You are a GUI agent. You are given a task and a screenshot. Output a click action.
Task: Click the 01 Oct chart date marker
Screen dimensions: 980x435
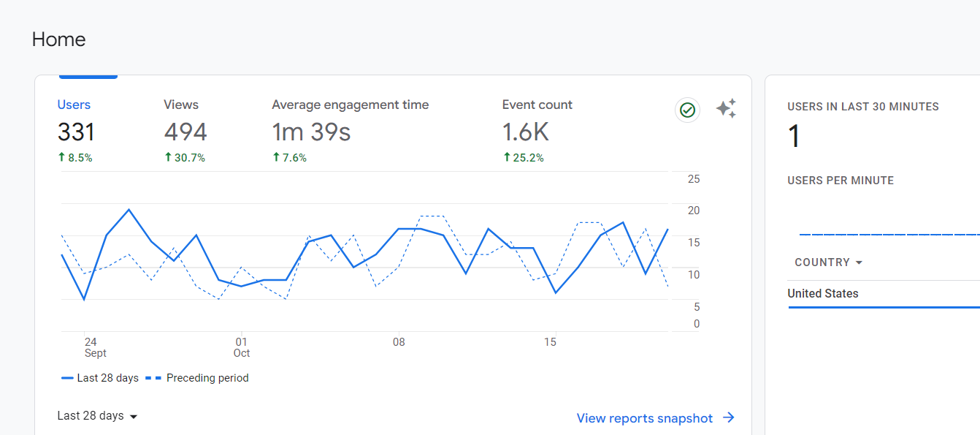click(242, 347)
